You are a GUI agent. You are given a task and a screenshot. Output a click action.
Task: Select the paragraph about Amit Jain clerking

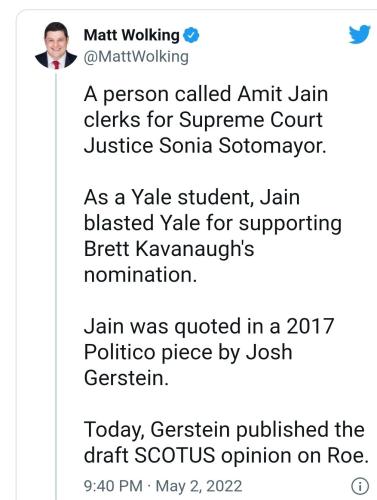click(206, 120)
